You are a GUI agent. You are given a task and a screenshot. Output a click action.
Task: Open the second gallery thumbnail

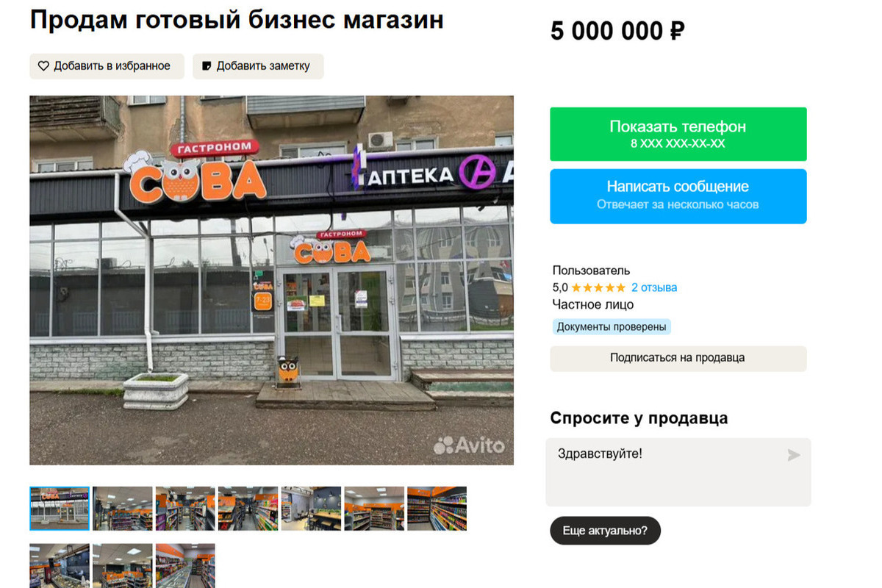pos(123,509)
